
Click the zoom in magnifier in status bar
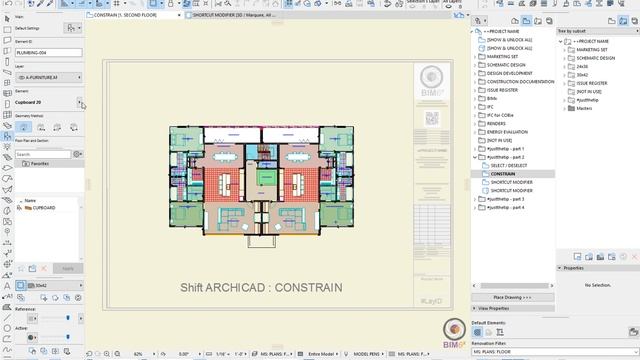click(107, 354)
